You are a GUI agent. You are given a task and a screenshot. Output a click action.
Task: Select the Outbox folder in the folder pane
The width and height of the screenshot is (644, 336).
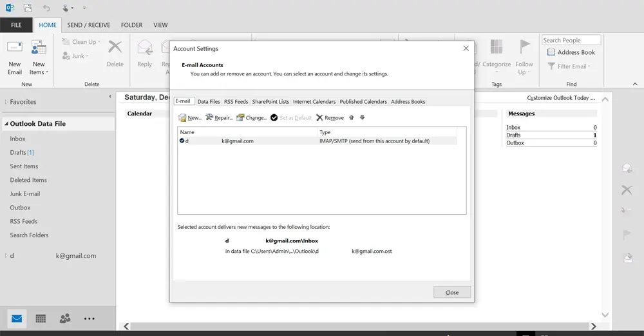(20, 207)
